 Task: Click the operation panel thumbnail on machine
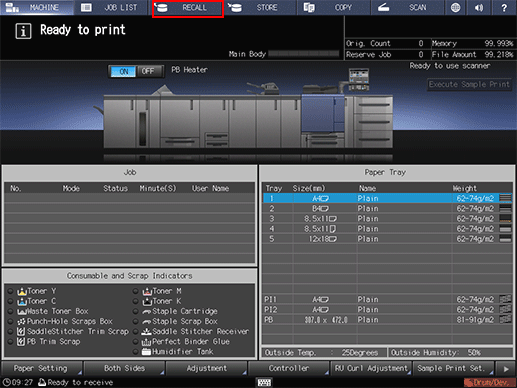(359, 79)
